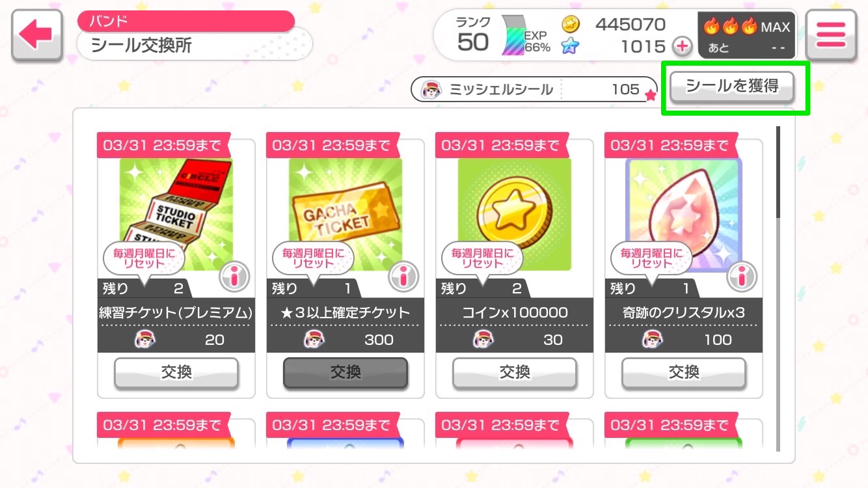Select the Miracle Crystal thumbnail
868x488 pixels.
click(x=684, y=214)
